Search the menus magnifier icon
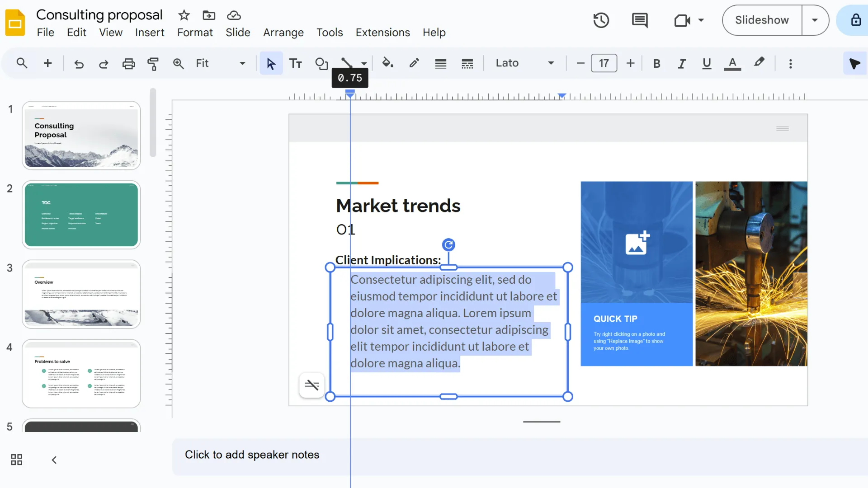This screenshot has height=488, width=868. pos(22,63)
